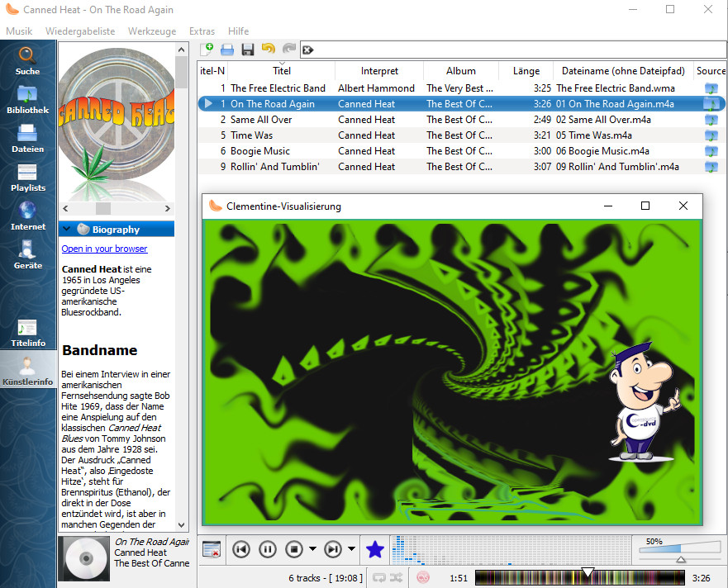Toggle the Last.fm scrobbling icon
728x588 pixels.
(422, 577)
